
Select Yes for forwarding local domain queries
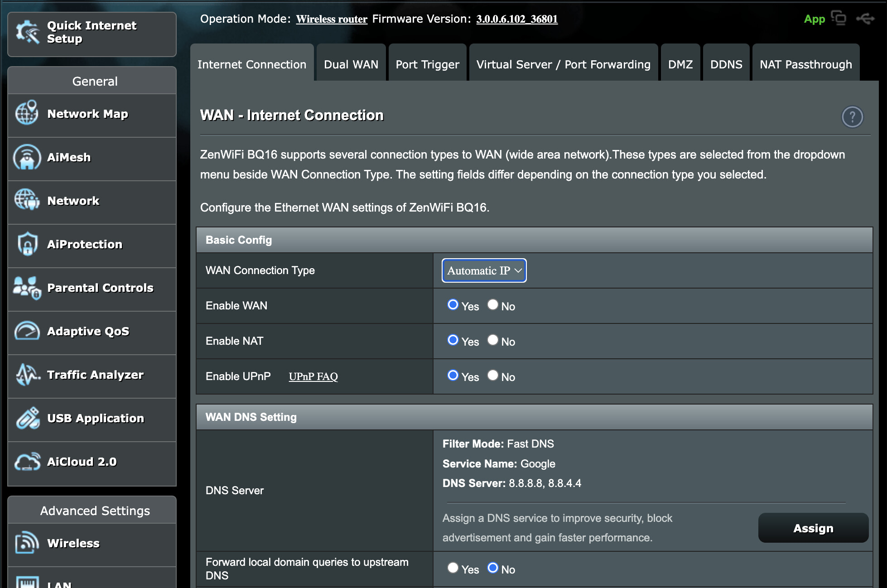click(x=453, y=568)
